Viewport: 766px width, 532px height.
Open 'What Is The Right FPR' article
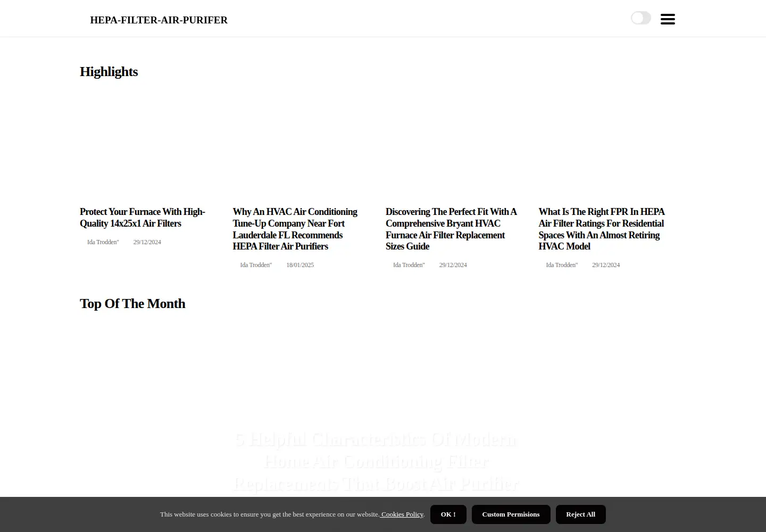click(602, 229)
